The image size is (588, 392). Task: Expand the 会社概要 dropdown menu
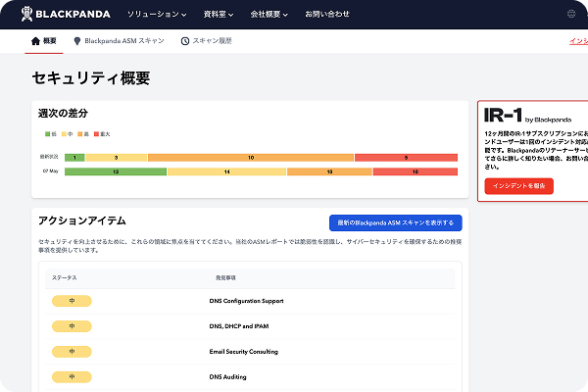[269, 15]
